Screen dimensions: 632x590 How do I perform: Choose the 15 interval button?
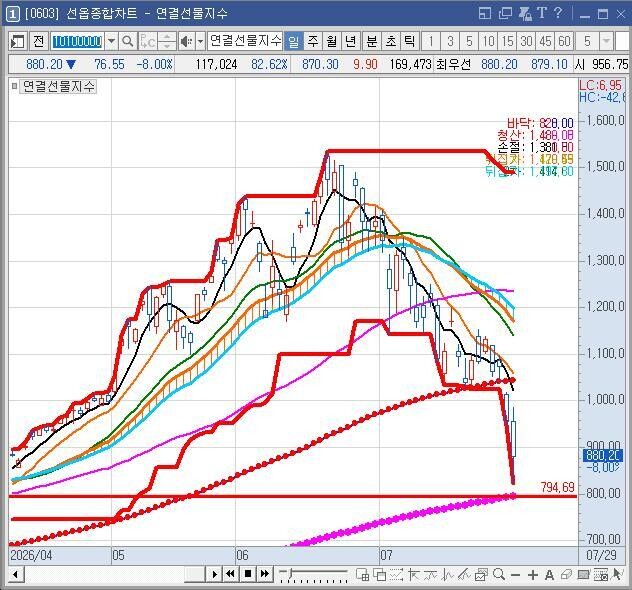(507, 41)
